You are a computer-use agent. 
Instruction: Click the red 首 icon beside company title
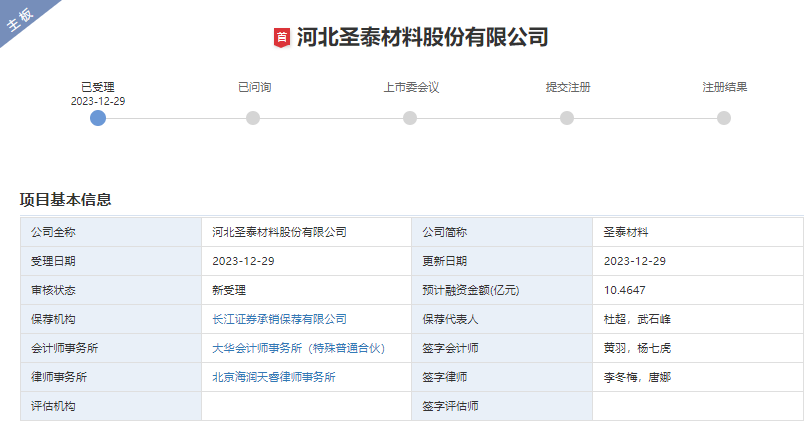(282, 38)
